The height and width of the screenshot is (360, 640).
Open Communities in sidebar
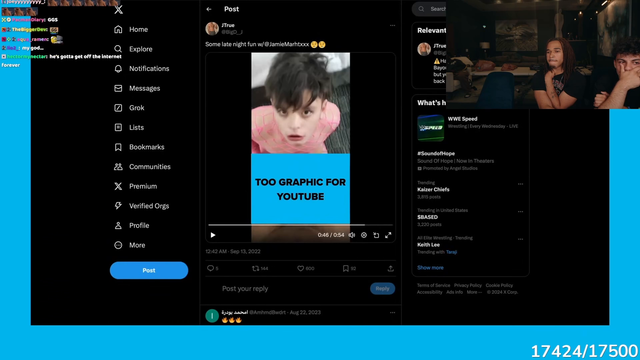pyautogui.click(x=142, y=167)
